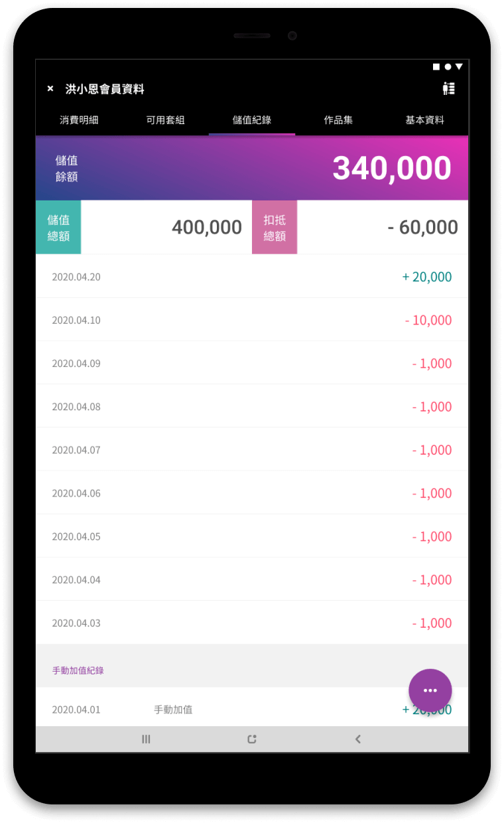Select the 2020.04.06 deduction record
504x823 pixels.
coord(252,493)
